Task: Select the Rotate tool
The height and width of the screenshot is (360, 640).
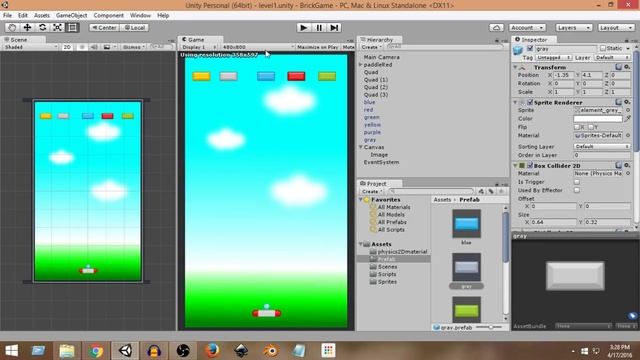Action: [x=42, y=27]
